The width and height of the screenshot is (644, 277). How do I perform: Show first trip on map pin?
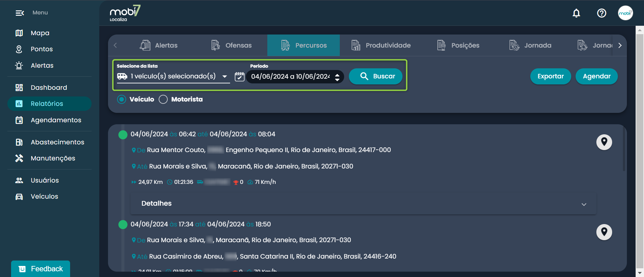click(604, 142)
